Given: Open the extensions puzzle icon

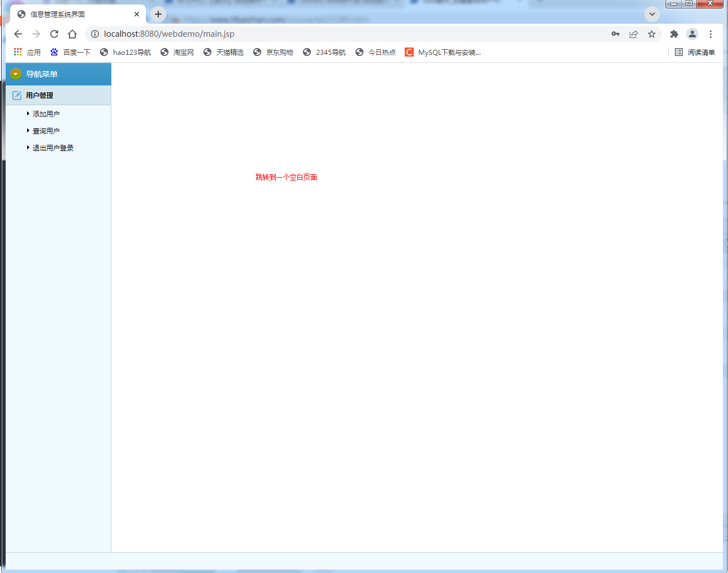Looking at the screenshot, I should coord(674,34).
